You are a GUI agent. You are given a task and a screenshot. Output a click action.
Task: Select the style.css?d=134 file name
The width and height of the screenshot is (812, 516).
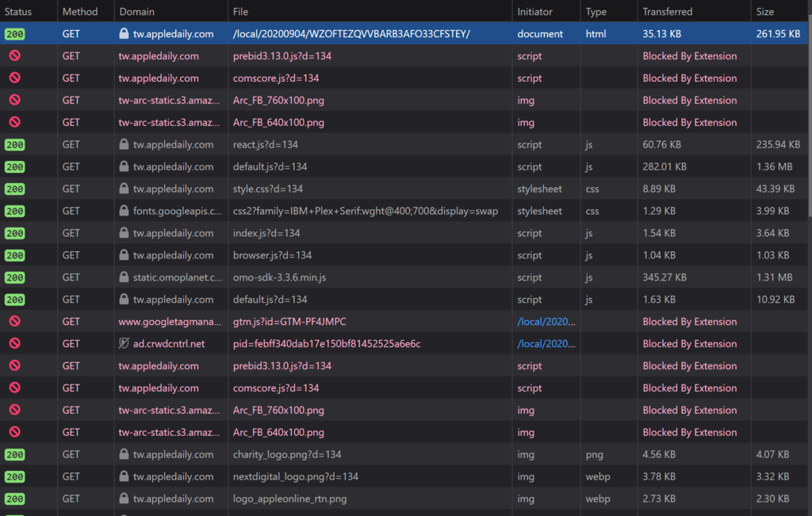[268, 189]
